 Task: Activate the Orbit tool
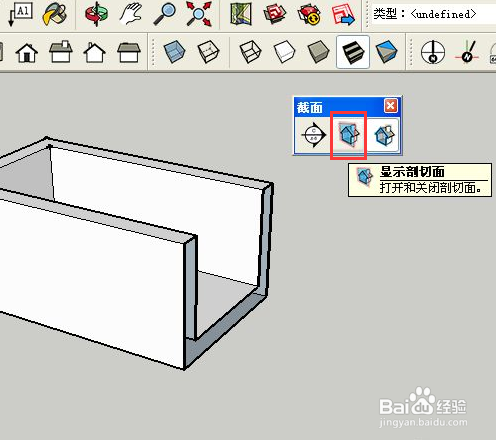97,14
